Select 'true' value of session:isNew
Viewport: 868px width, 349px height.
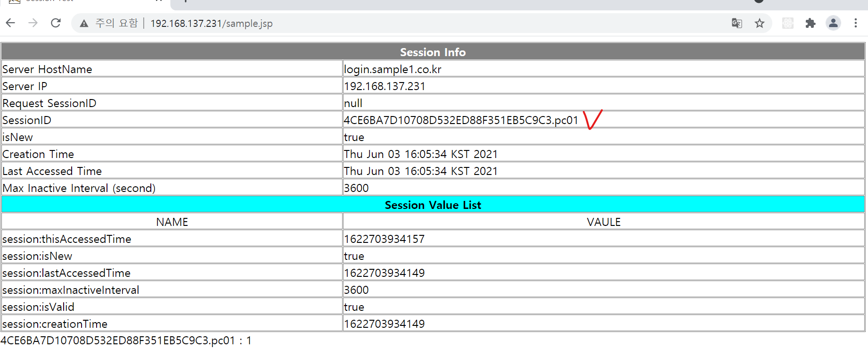pos(354,256)
